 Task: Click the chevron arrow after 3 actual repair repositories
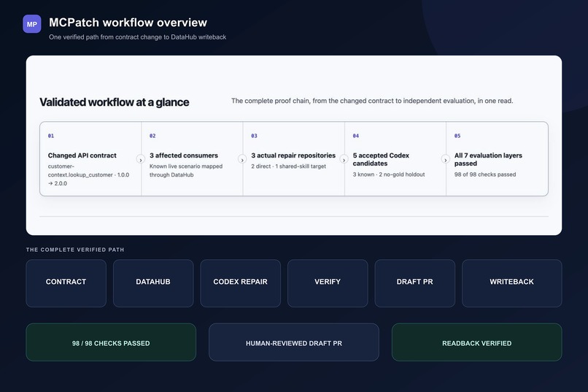[x=344, y=159]
